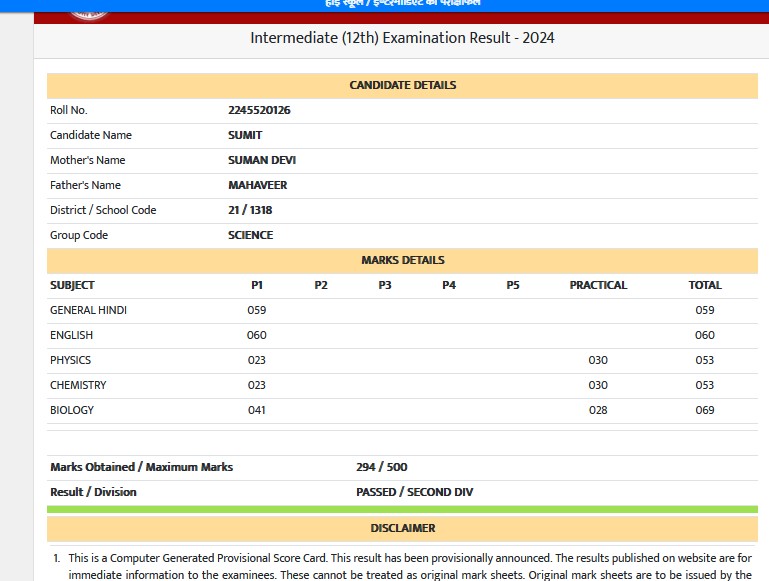This screenshot has width=769, height=581.
Task: Click Physics practical marks 030
Action: click(x=598, y=360)
